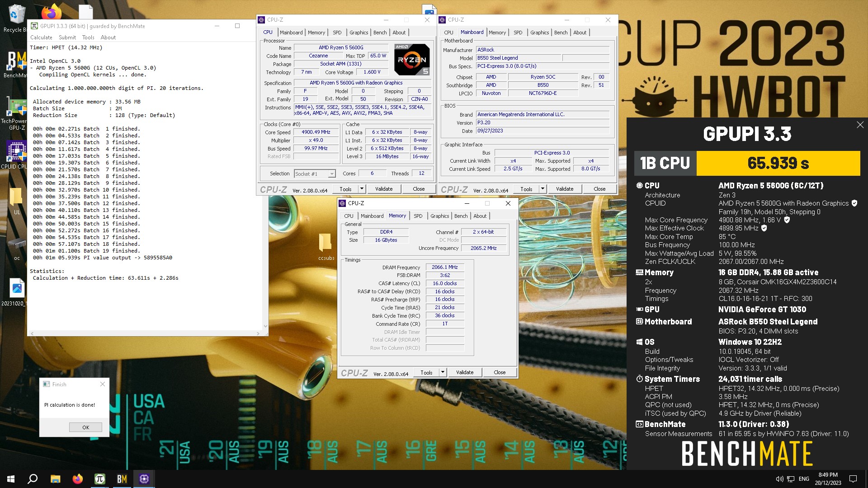This screenshot has width=868, height=488.
Task: Click the 65.939 s score banner
Action: tap(778, 163)
